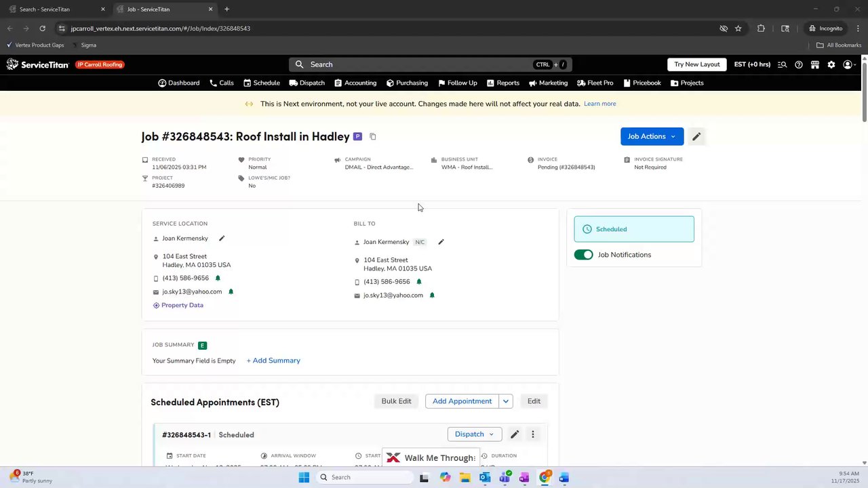Open the Add Appointment dropdown arrow

(x=506, y=401)
